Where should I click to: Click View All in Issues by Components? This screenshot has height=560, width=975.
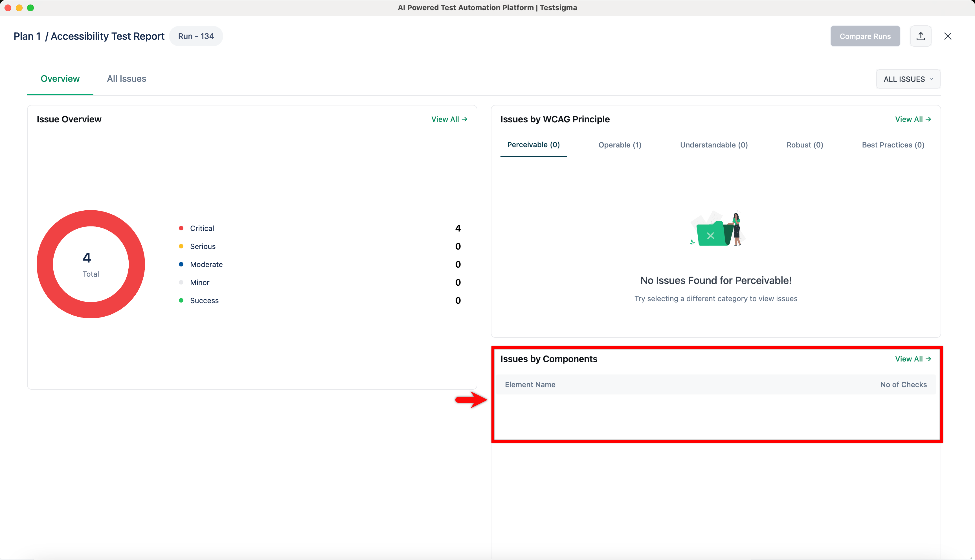913,359
